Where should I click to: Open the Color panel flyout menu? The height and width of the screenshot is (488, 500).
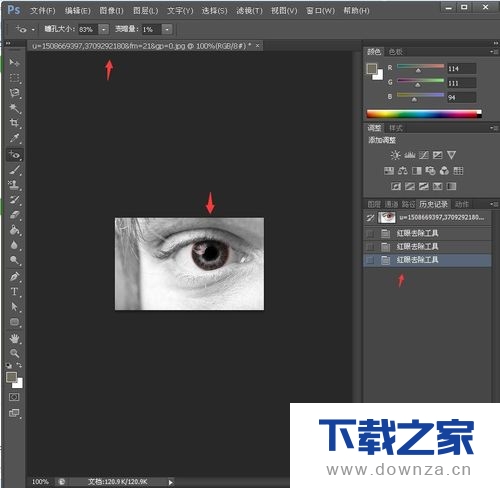494,52
